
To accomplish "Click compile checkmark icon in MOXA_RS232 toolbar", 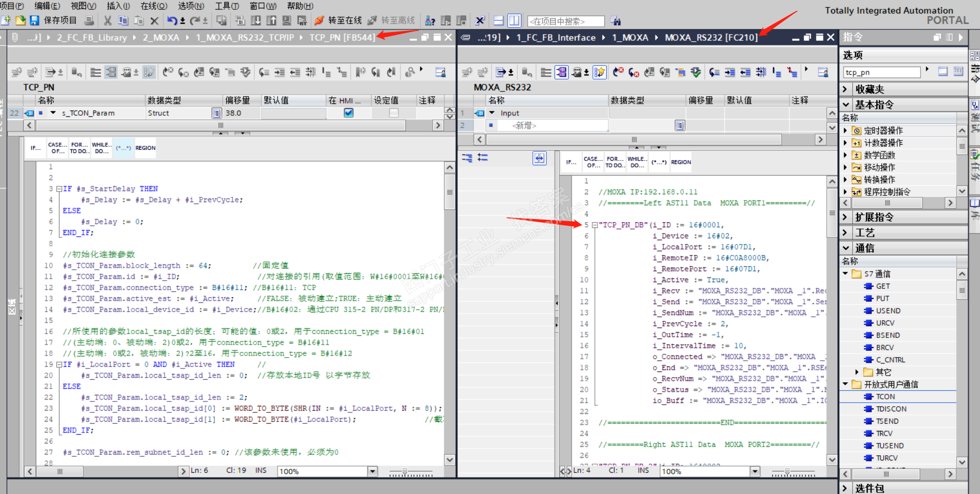I will (x=696, y=72).
